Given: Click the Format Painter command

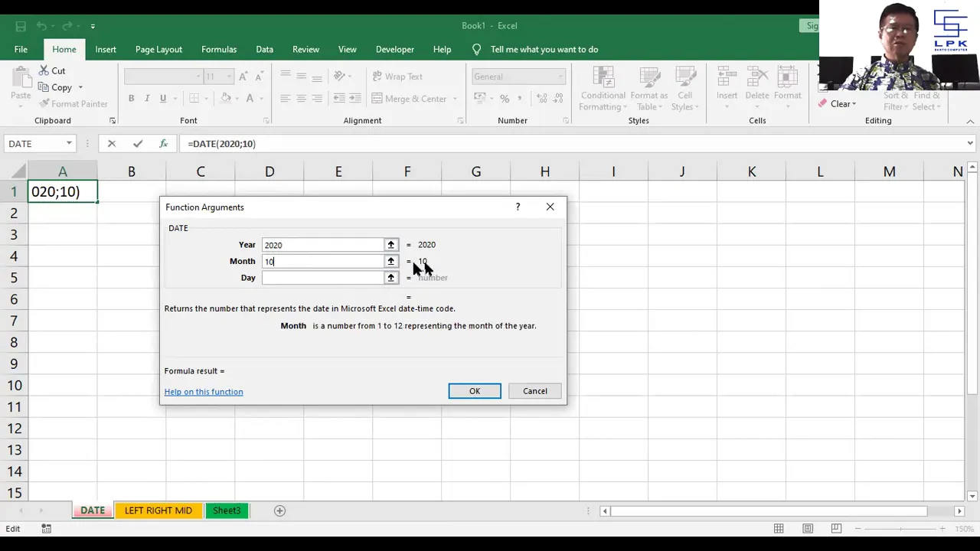Looking at the screenshot, I should point(73,103).
